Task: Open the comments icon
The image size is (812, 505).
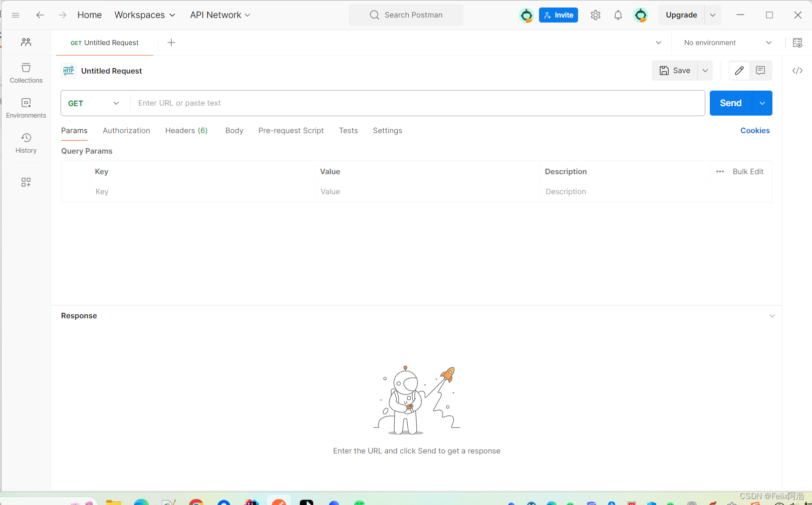Action: coord(760,71)
